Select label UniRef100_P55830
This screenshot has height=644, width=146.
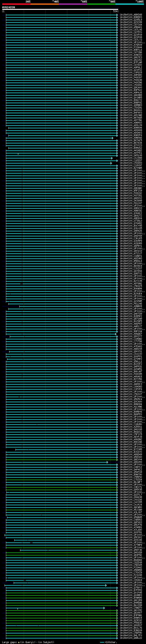click(x=131, y=623)
